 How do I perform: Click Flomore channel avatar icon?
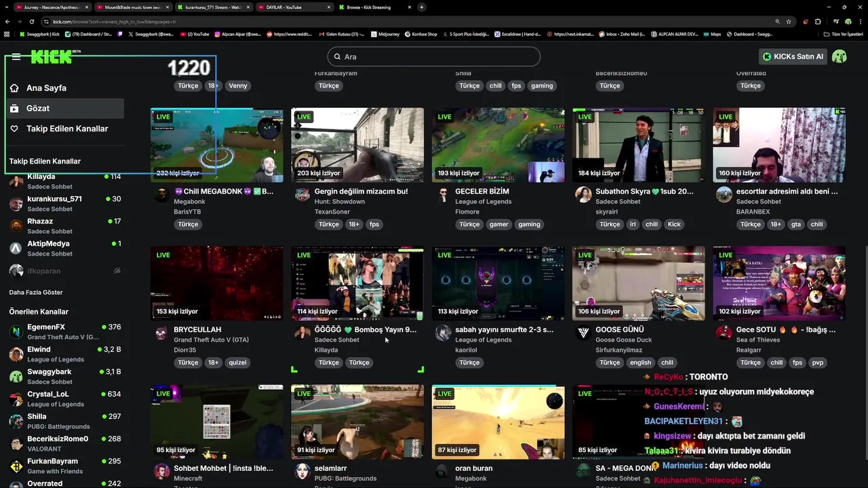coord(443,195)
